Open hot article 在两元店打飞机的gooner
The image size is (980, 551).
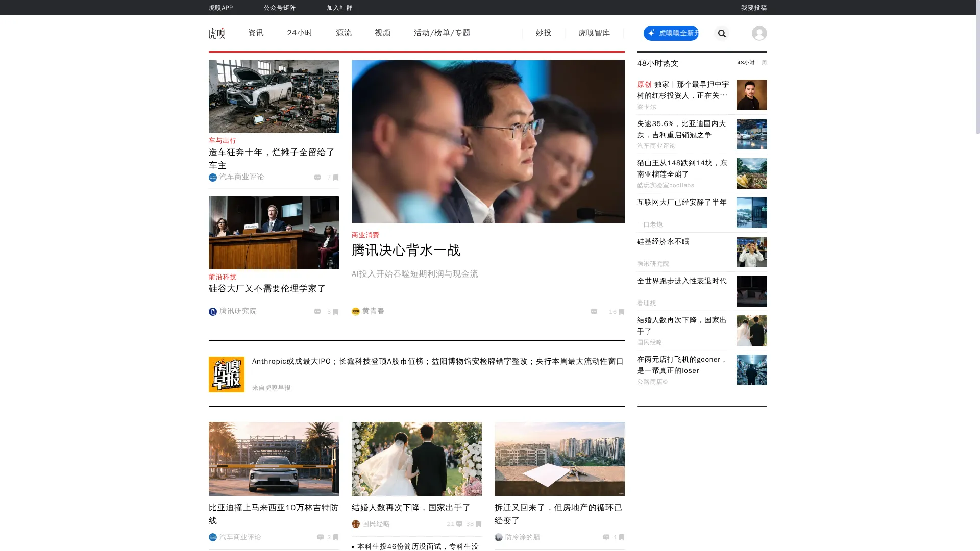click(x=682, y=365)
